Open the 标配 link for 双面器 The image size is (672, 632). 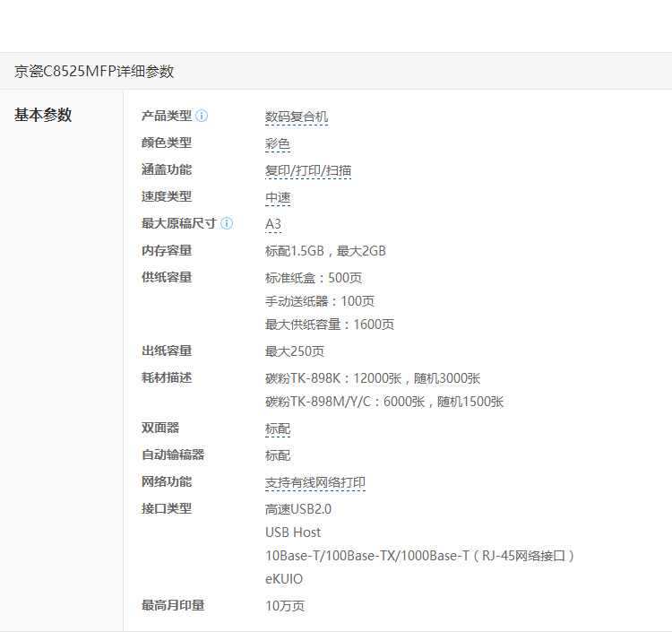pyautogui.click(x=278, y=429)
